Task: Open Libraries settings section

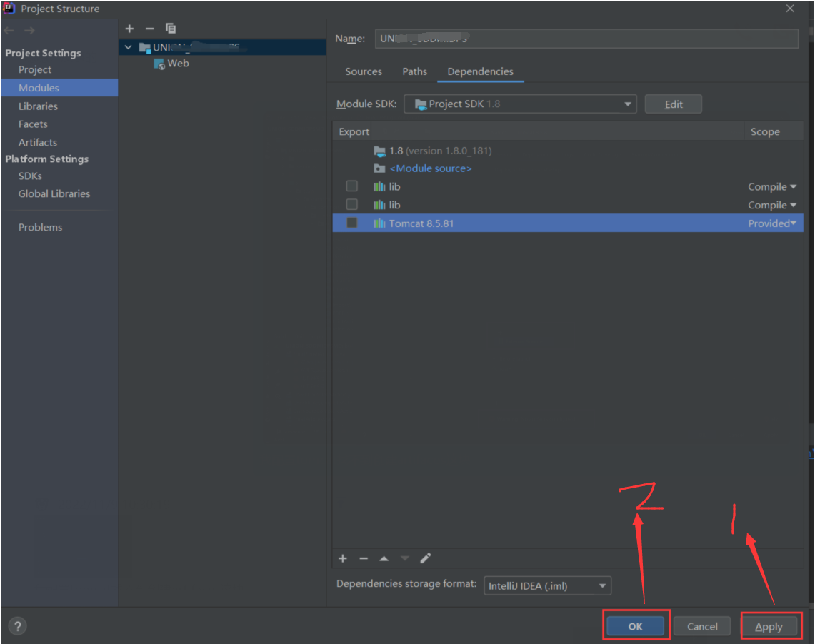Action: tap(38, 106)
